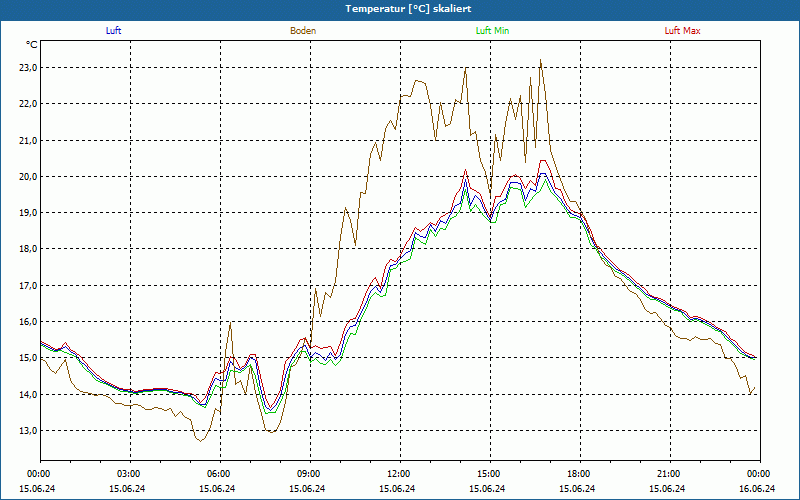The width and height of the screenshot is (800, 500).
Task: Click the 'Boden' legend label
Action: pyautogui.click(x=303, y=31)
